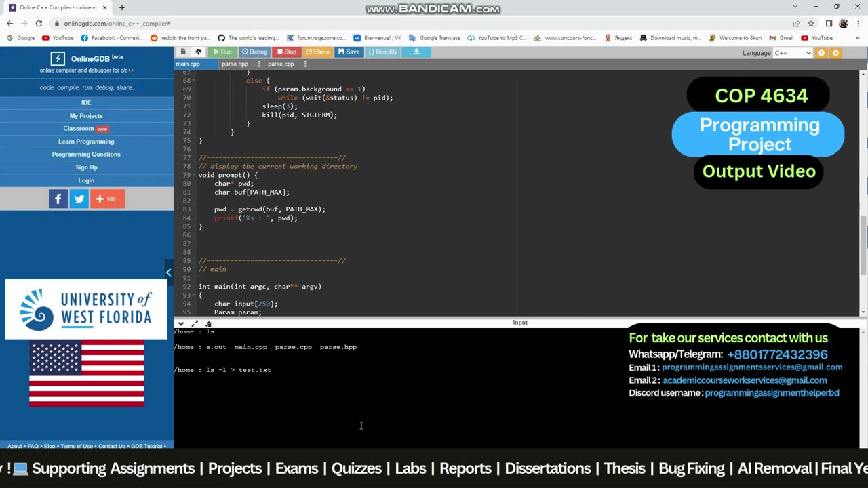The width and height of the screenshot is (868, 488).
Task: Click the plus 103 share counter
Action: 107,199
